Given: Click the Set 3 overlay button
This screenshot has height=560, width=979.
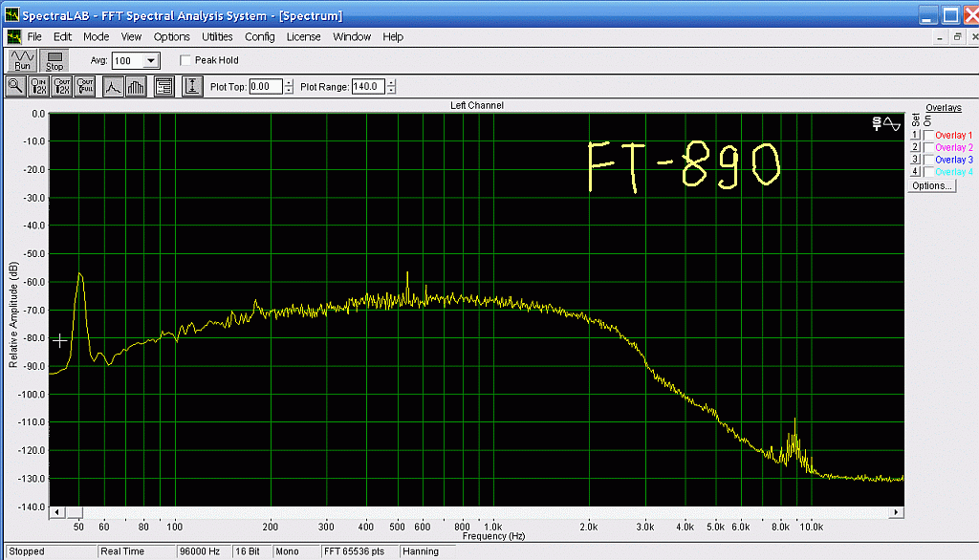Looking at the screenshot, I should [x=915, y=160].
